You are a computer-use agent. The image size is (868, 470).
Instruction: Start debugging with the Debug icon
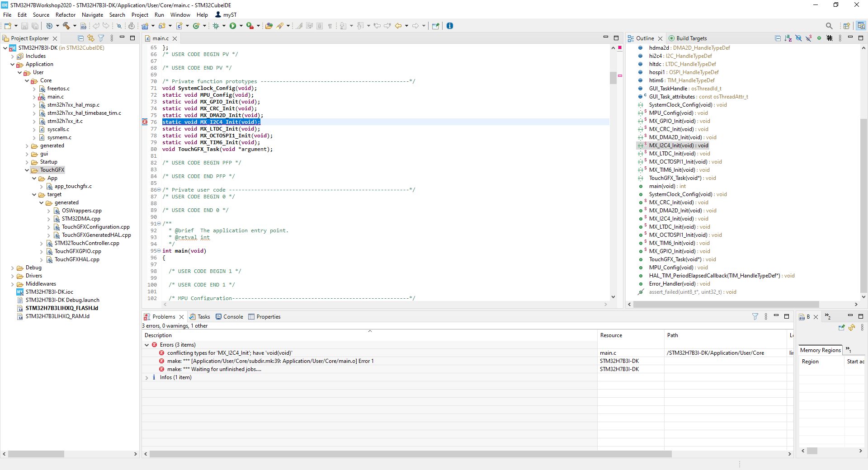click(217, 26)
